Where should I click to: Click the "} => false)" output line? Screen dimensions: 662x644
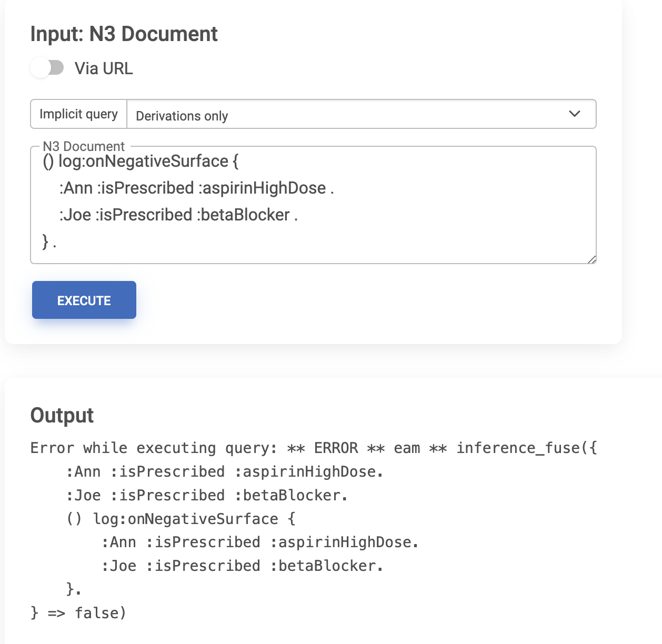pos(78,613)
